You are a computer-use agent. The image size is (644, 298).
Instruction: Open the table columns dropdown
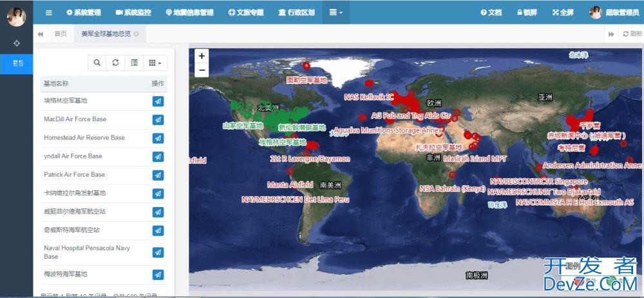(x=155, y=63)
